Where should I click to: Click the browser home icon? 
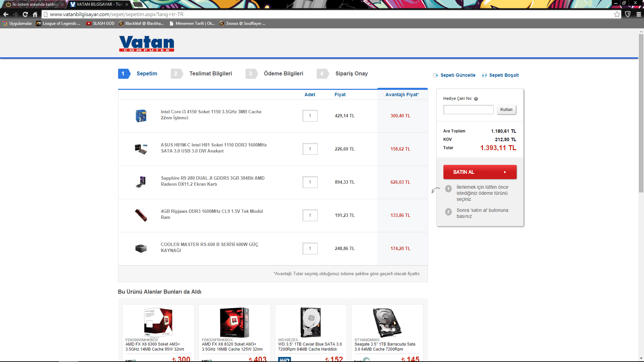[x=35, y=14]
